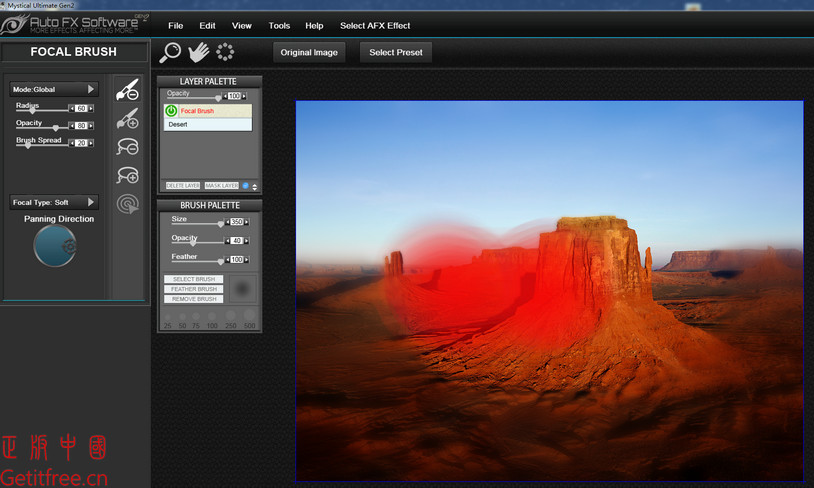Click the Original Image button
The image size is (814, 488).
click(x=309, y=52)
